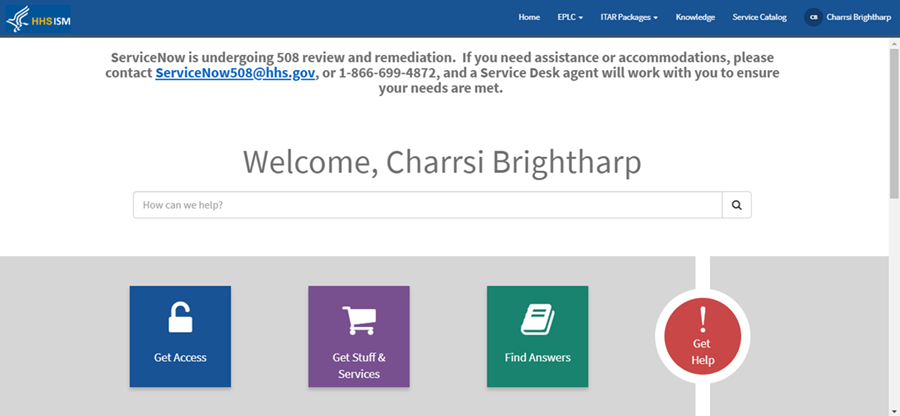Click the shopping cart icon
Image resolution: width=900 pixels, height=416 pixels.
point(358,320)
